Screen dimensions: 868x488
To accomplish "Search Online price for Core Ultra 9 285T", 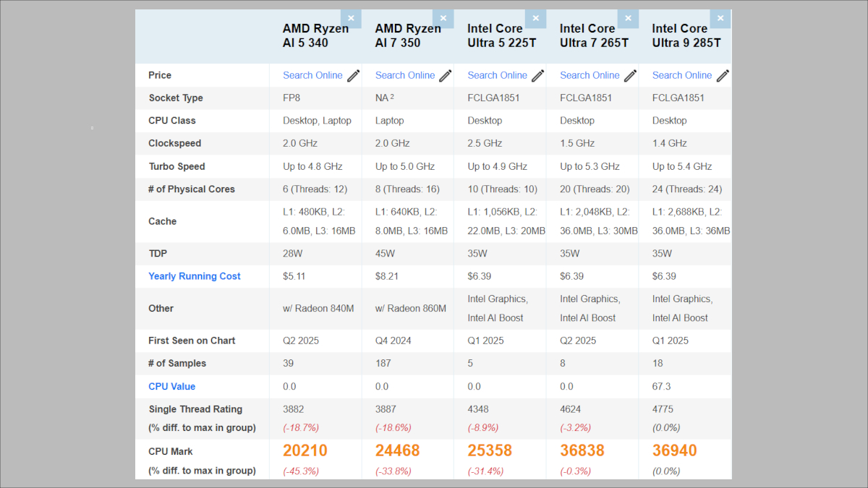I will (x=682, y=75).
